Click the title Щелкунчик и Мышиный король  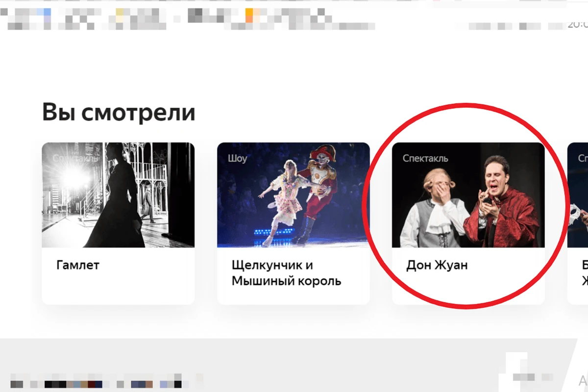pyautogui.click(x=286, y=273)
